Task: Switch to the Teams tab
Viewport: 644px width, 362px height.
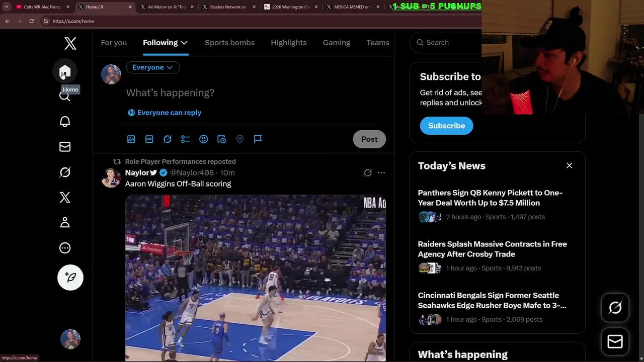Action: pos(378,43)
